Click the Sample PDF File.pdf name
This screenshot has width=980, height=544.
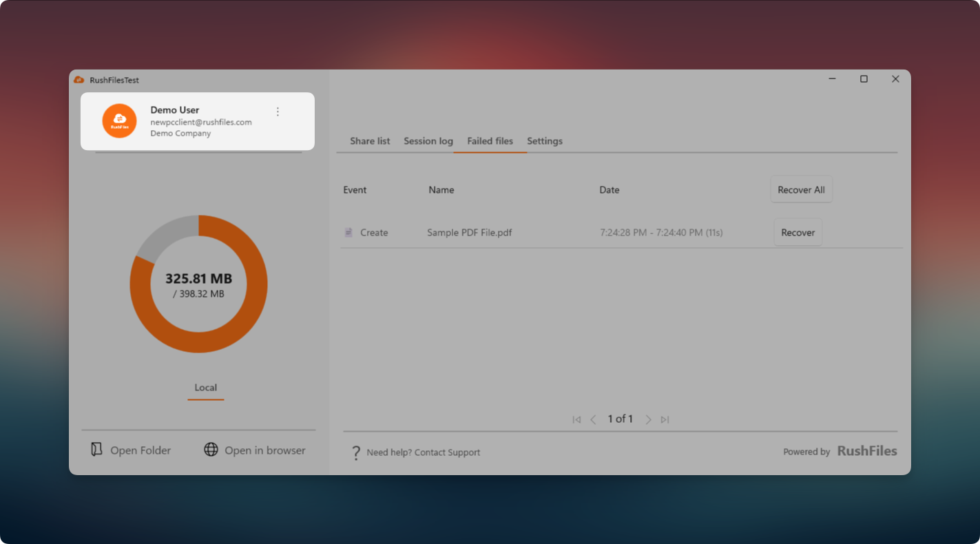click(x=470, y=233)
